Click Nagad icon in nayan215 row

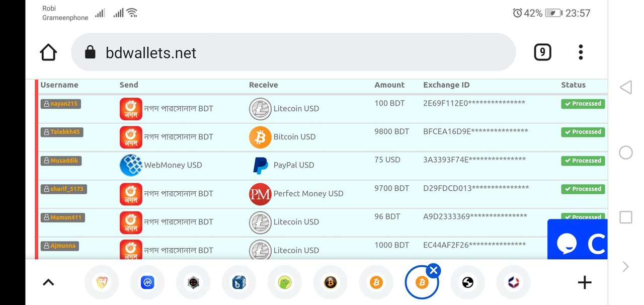[131, 109]
